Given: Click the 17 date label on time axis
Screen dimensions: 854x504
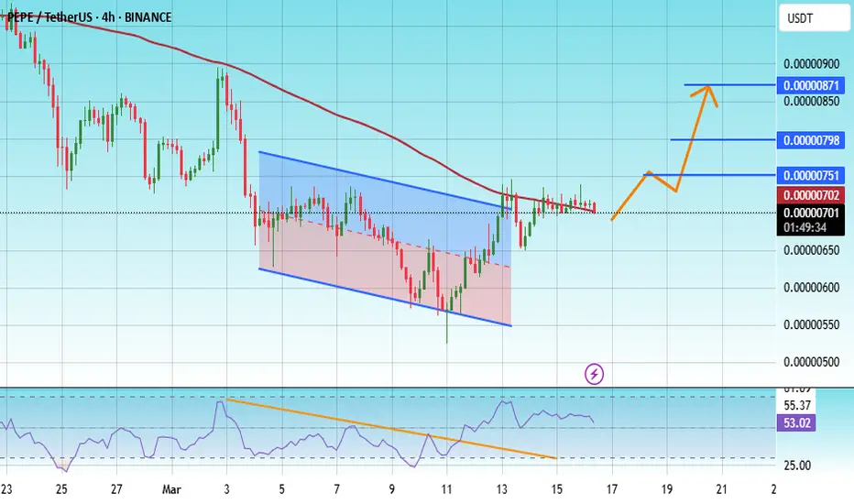Looking at the screenshot, I should coord(611,489).
